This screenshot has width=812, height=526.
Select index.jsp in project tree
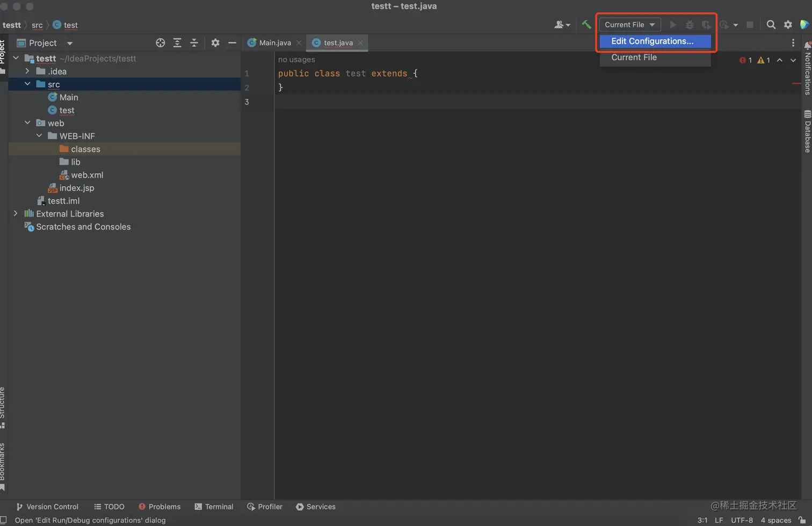tap(77, 188)
